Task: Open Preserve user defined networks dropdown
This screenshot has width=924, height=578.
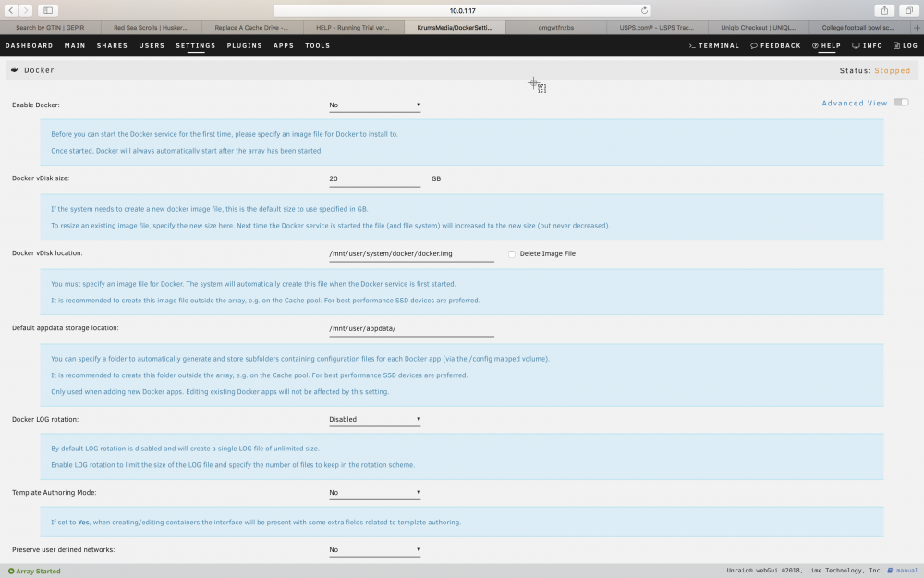Action: 375,549
